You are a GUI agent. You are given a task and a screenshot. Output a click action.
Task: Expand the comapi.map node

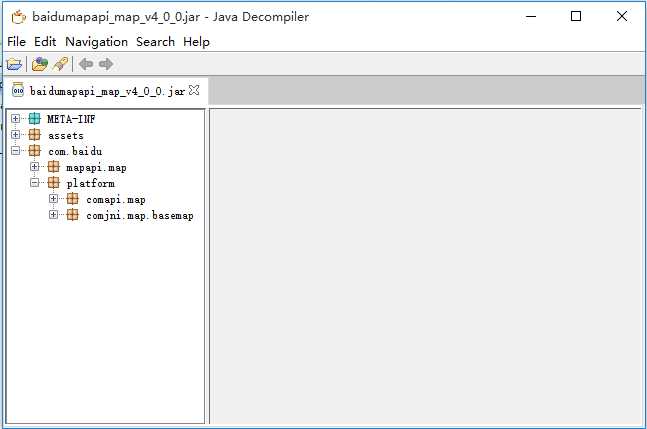click(53, 199)
